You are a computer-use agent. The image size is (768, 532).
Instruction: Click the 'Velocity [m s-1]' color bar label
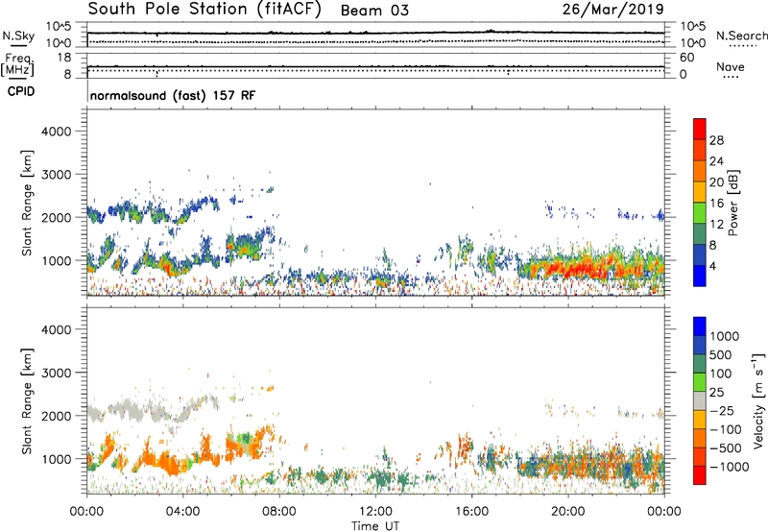(x=758, y=401)
